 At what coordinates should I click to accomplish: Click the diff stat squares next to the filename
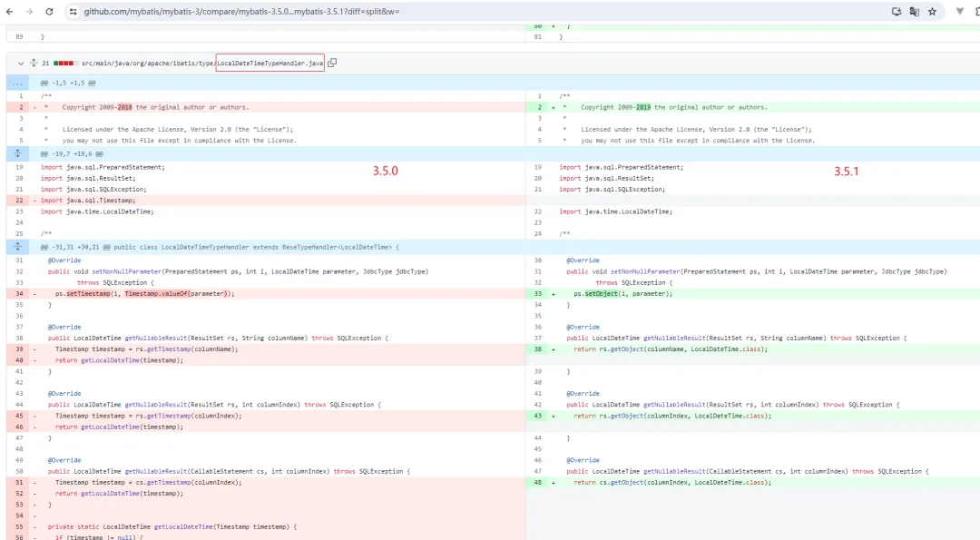[x=62, y=62]
